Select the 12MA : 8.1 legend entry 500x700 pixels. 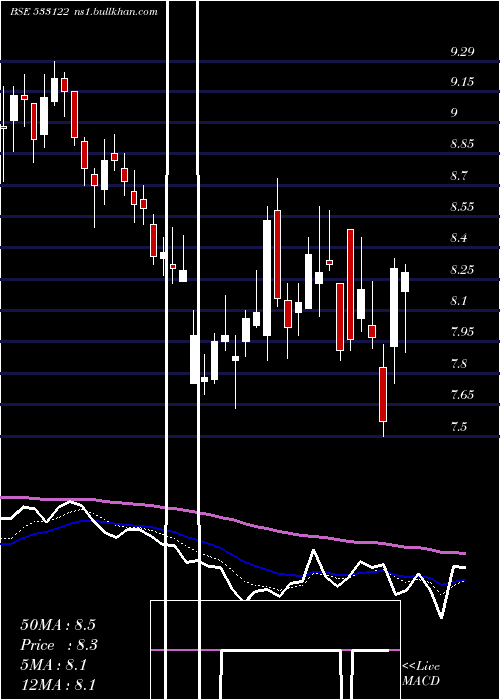pos(58,685)
